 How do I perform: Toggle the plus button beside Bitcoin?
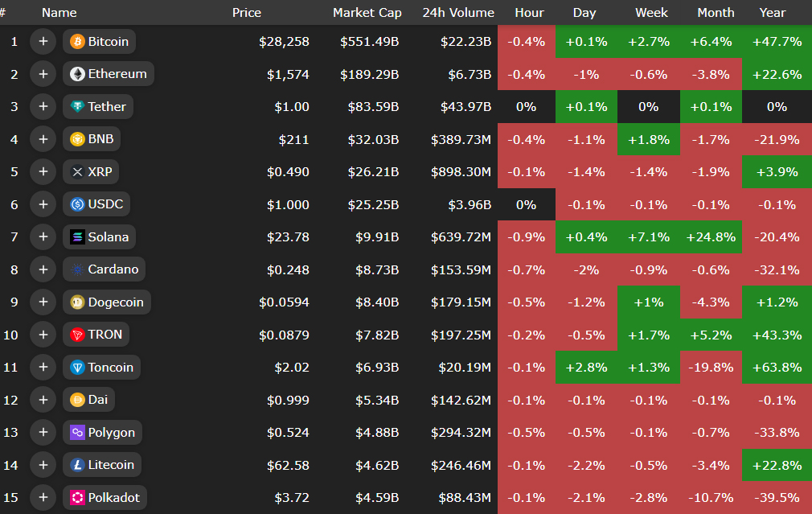point(43,42)
